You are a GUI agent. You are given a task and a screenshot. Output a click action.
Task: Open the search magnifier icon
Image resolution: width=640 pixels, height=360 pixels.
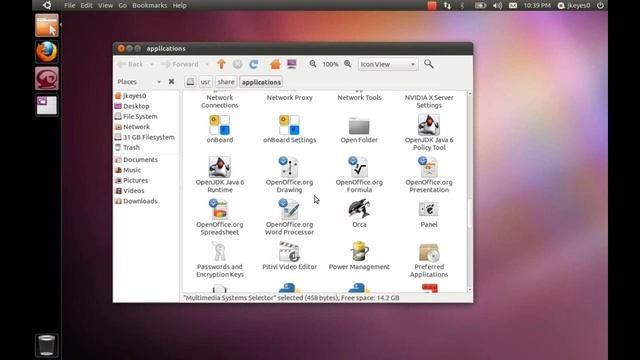click(x=429, y=64)
